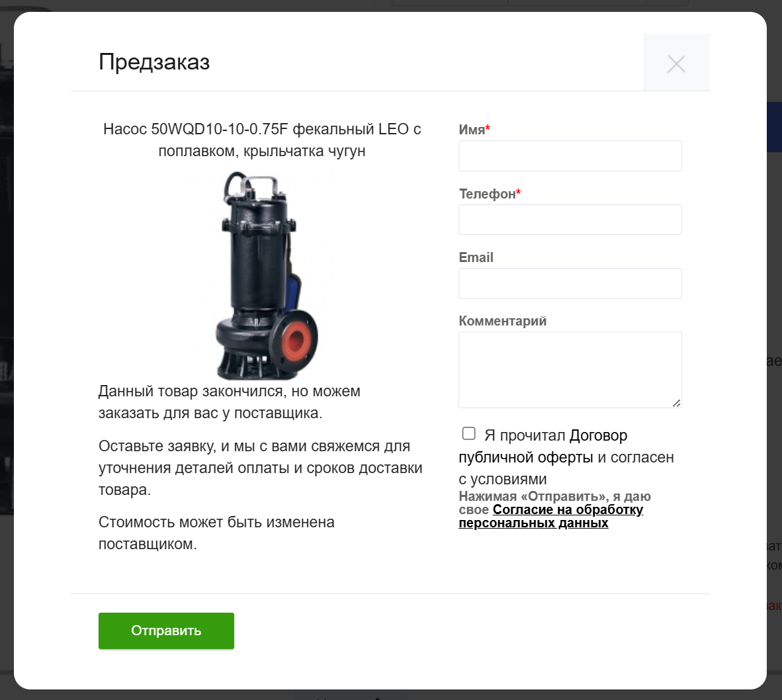Click the 'Я прочитал' checkbox label text
782x700 pixels.
coord(525,435)
